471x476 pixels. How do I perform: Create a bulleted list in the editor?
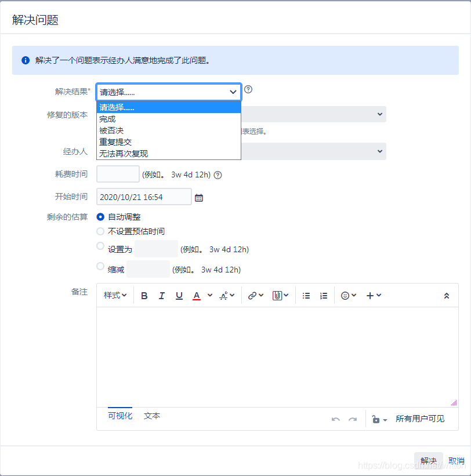pos(306,295)
